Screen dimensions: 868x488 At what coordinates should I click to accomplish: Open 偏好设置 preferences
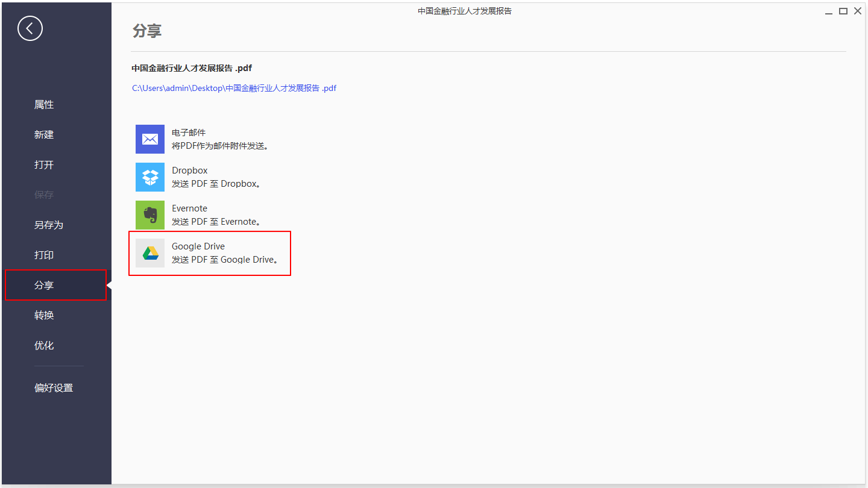(x=54, y=388)
